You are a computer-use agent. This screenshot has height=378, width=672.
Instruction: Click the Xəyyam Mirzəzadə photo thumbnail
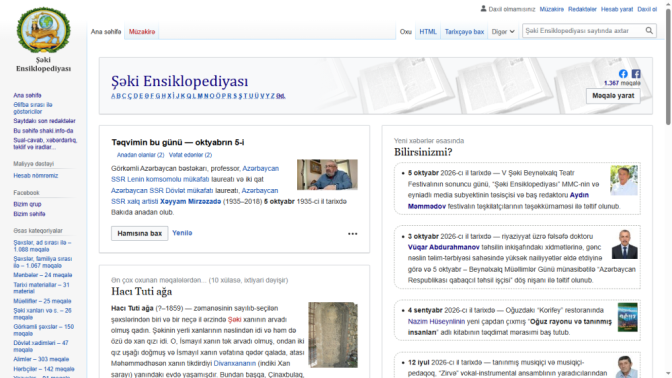[327, 174]
